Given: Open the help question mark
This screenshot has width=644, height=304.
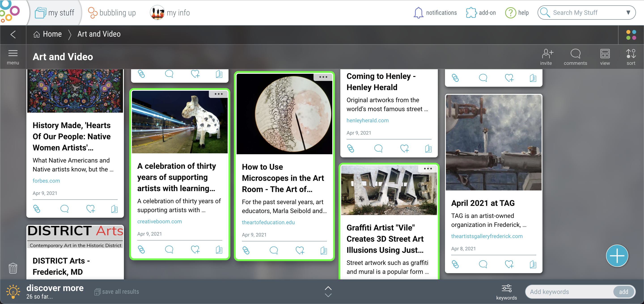Looking at the screenshot, I should click(x=511, y=13).
